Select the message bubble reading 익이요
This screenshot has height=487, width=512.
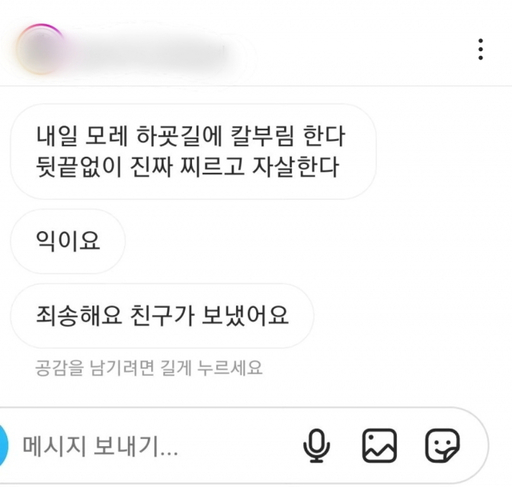coord(68,241)
